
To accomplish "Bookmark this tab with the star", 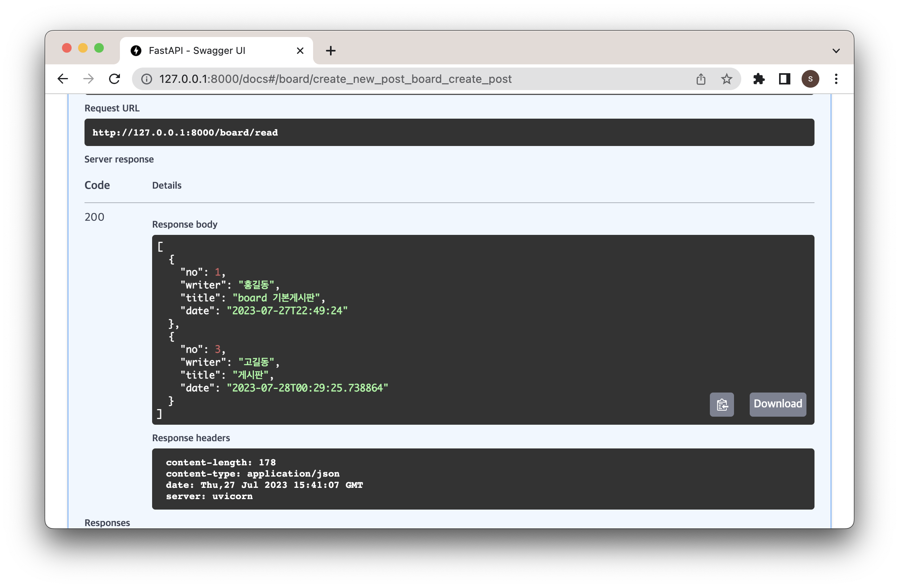I will (x=726, y=79).
